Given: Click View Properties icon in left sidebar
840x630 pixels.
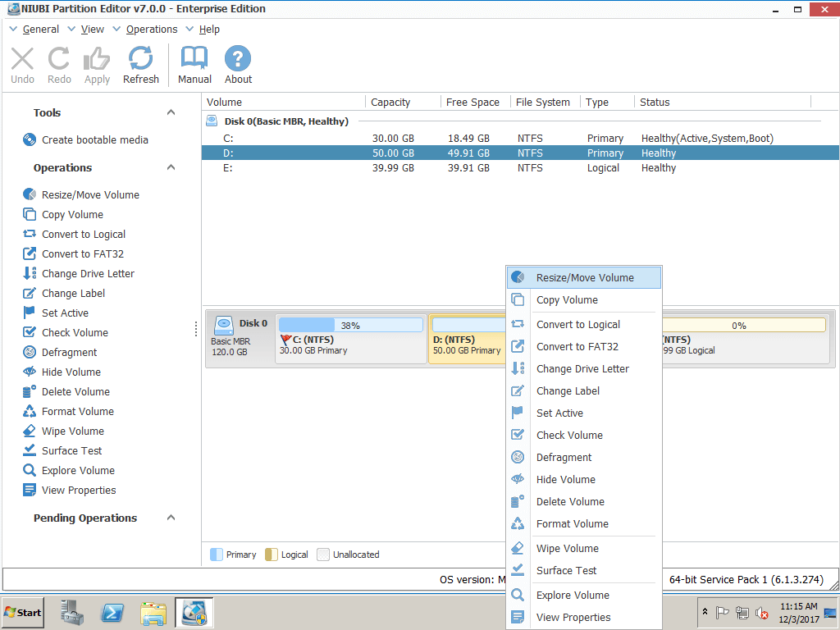Looking at the screenshot, I should [30, 491].
